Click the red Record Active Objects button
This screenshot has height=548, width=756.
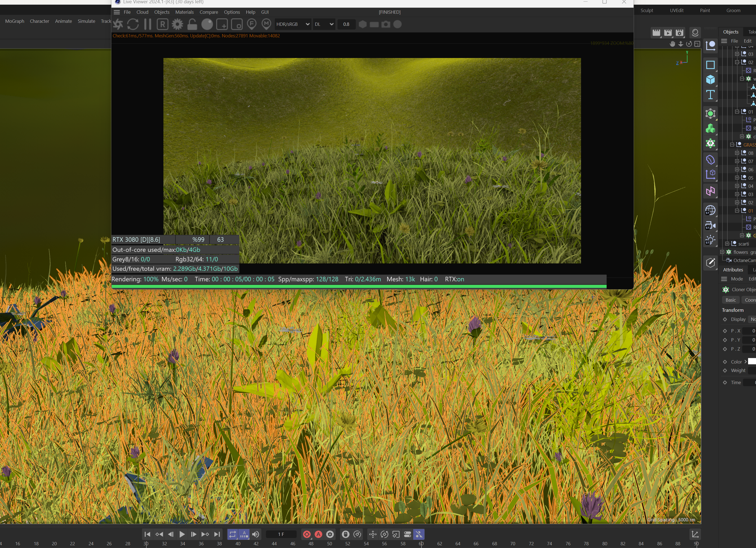coord(307,534)
